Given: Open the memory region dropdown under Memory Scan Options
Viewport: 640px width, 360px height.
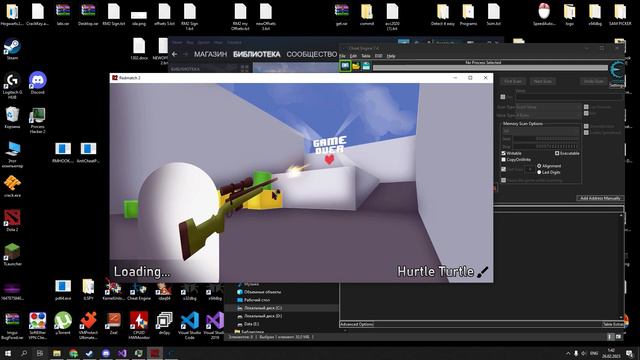Looking at the screenshot, I should (540, 131).
